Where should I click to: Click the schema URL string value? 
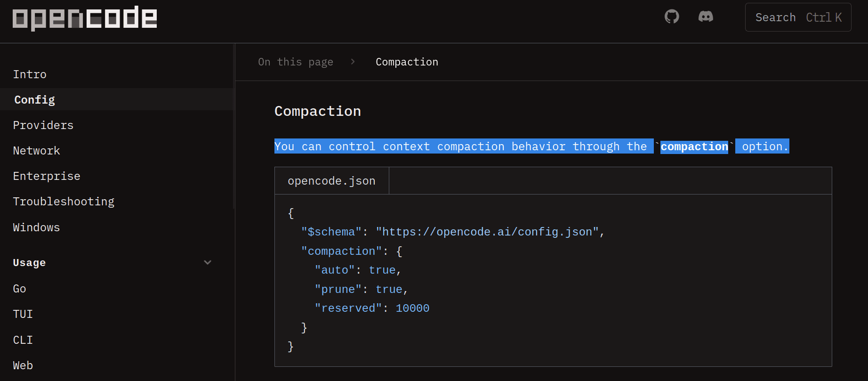click(487, 232)
